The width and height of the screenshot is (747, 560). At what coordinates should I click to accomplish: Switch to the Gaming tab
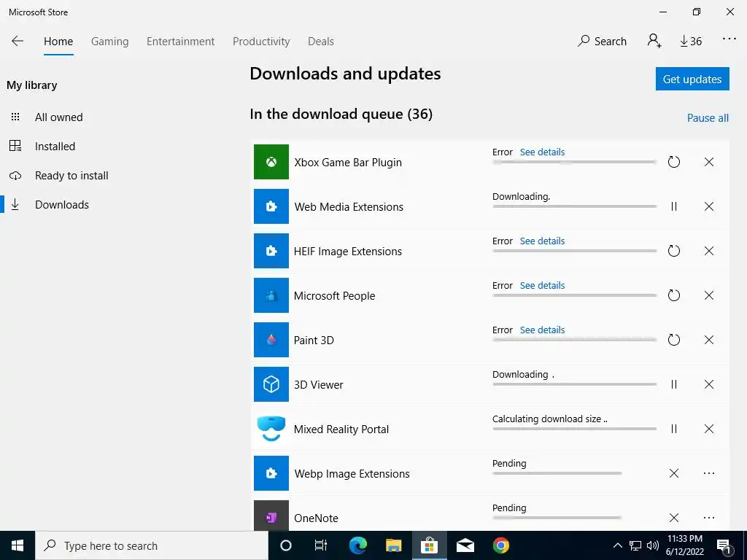110,42
